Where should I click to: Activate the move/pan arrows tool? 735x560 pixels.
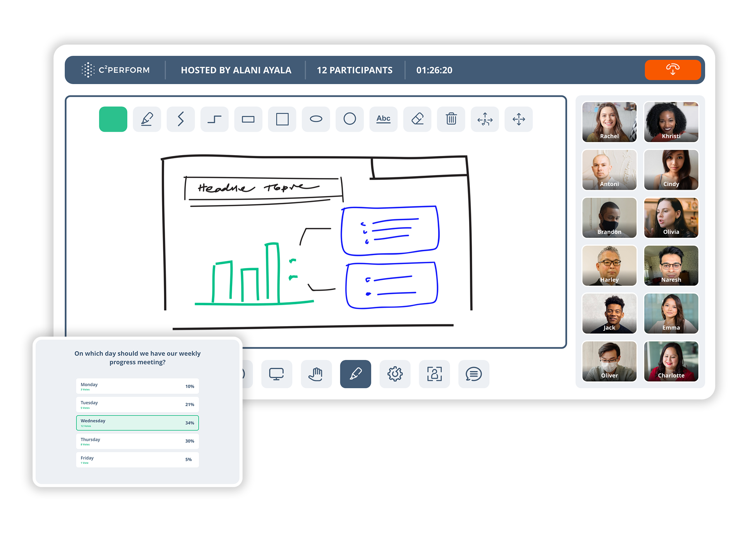click(x=518, y=119)
